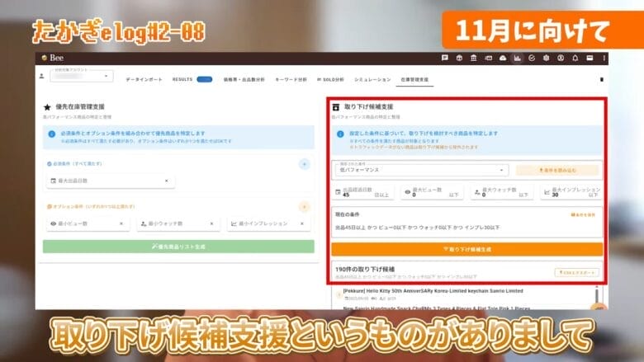Add a required condition with the blue plus
644x362 pixels.
[x=305, y=164]
